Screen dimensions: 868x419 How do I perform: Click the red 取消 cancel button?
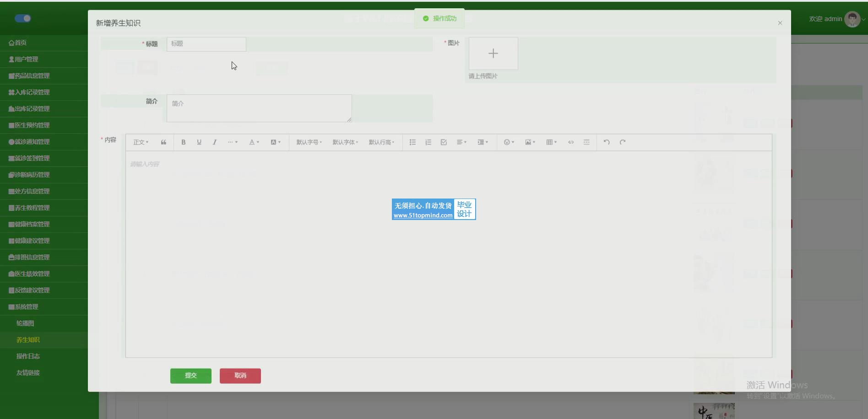(240, 376)
